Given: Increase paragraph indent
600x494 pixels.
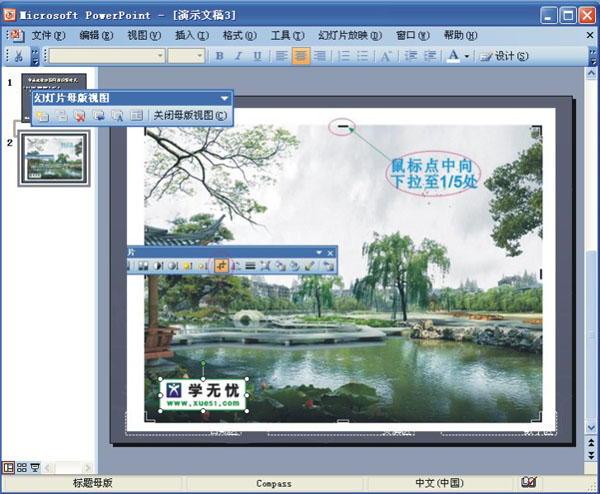Looking at the screenshot, I should point(430,56).
